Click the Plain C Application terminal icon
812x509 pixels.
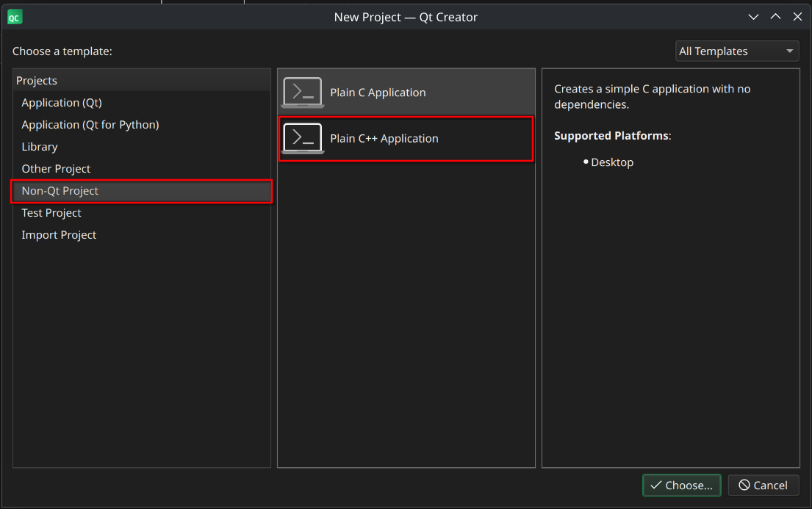303,93
